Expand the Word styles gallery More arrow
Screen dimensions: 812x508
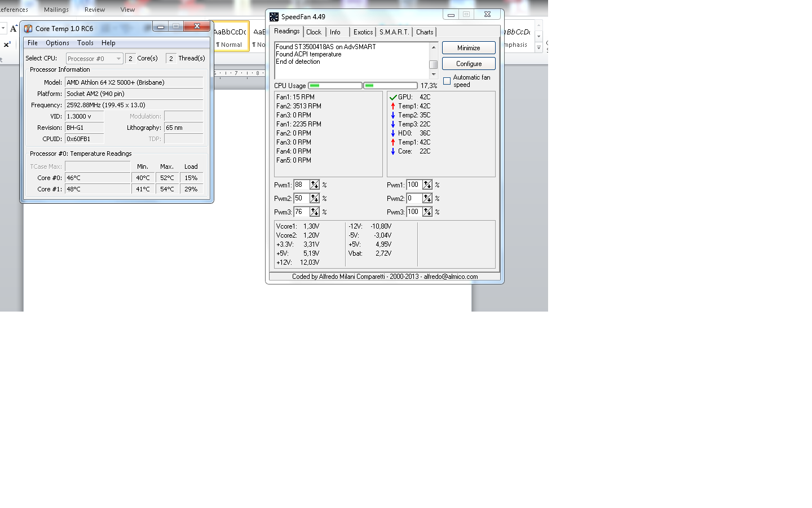pyautogui.click(x=539, y=48)
